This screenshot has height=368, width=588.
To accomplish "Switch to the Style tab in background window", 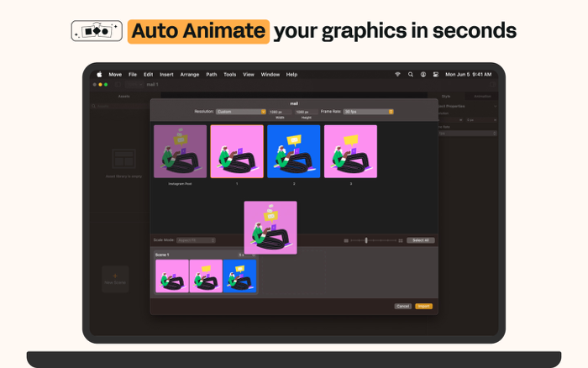I will [x=446, y=97].
